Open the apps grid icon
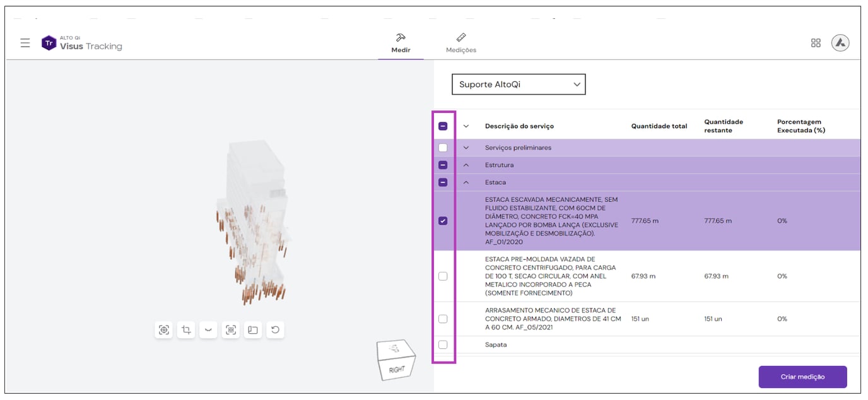The image size is (868, 400). click(816, 43)
